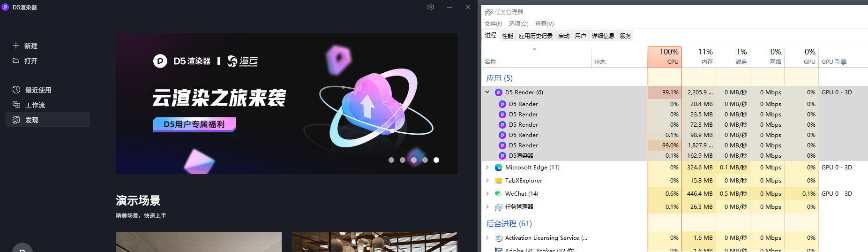Expand the TabXExplorer process row
Screen dimensions: 868x252
coord(487,181)
